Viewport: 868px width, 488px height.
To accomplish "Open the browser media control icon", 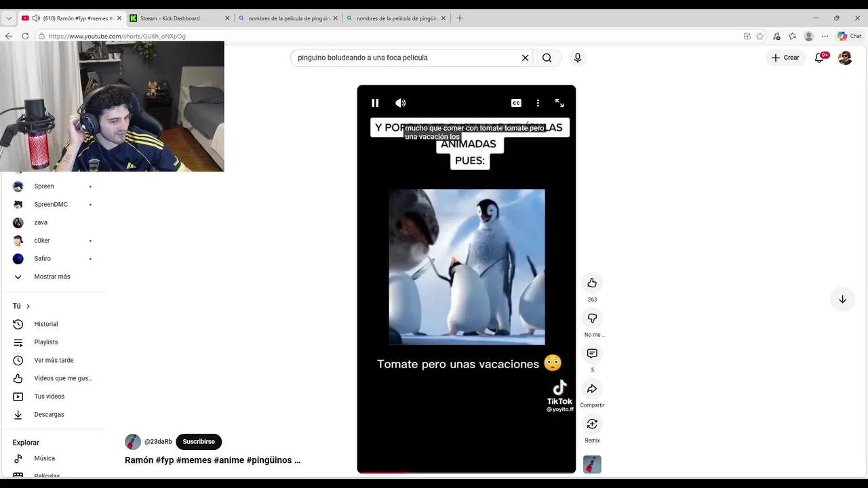I will tap(776, 36).
